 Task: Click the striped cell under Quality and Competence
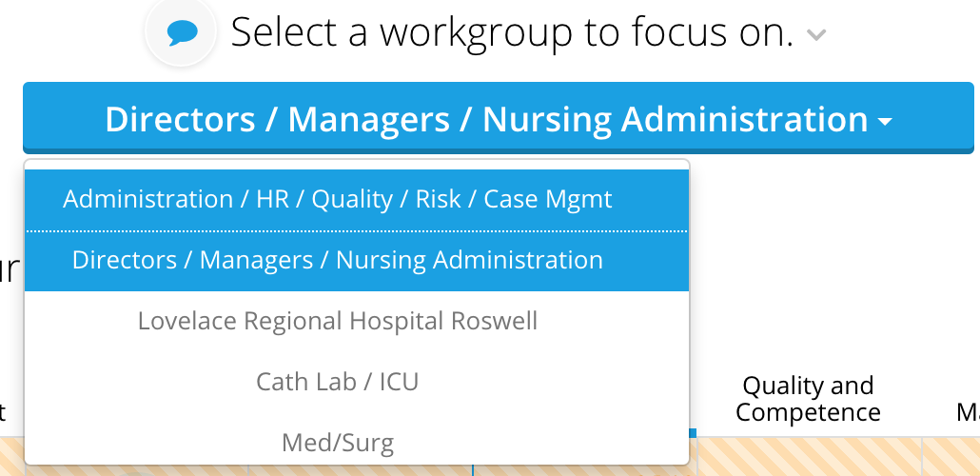coord(810,457)
